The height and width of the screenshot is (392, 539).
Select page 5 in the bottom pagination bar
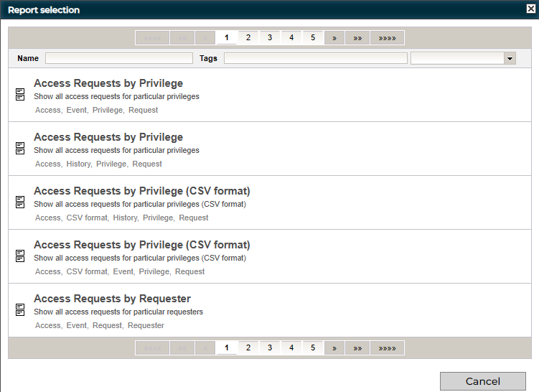pyautogui.click(x=313, y=348)
